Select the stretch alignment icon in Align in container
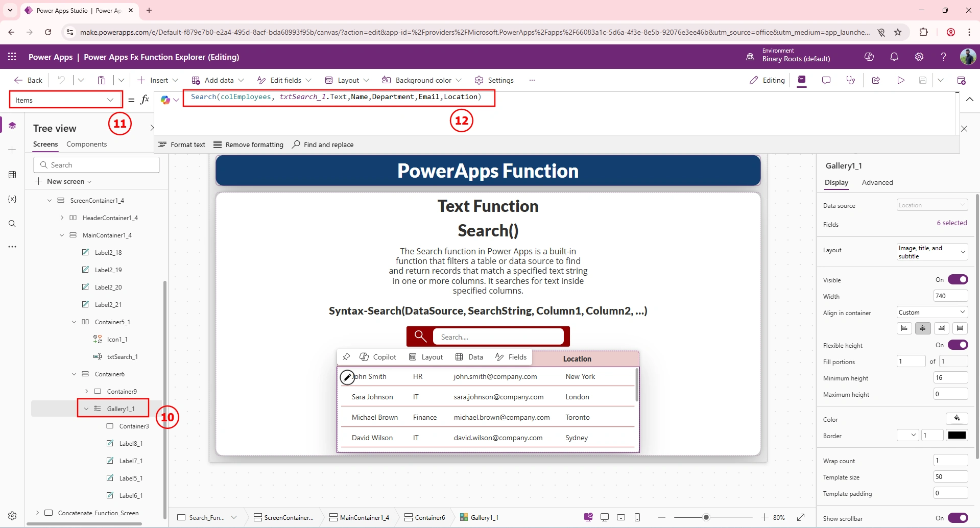This screenshot has height=528, width=980. 960,328
